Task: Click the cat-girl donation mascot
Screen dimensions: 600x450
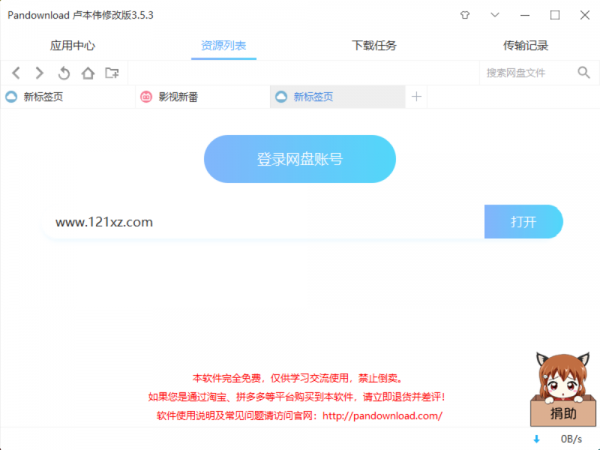Action: [x=562, y=377]
